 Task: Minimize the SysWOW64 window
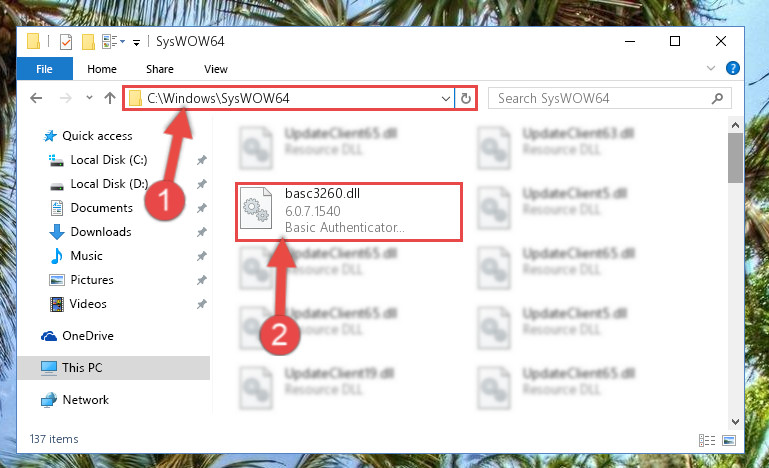630,42
